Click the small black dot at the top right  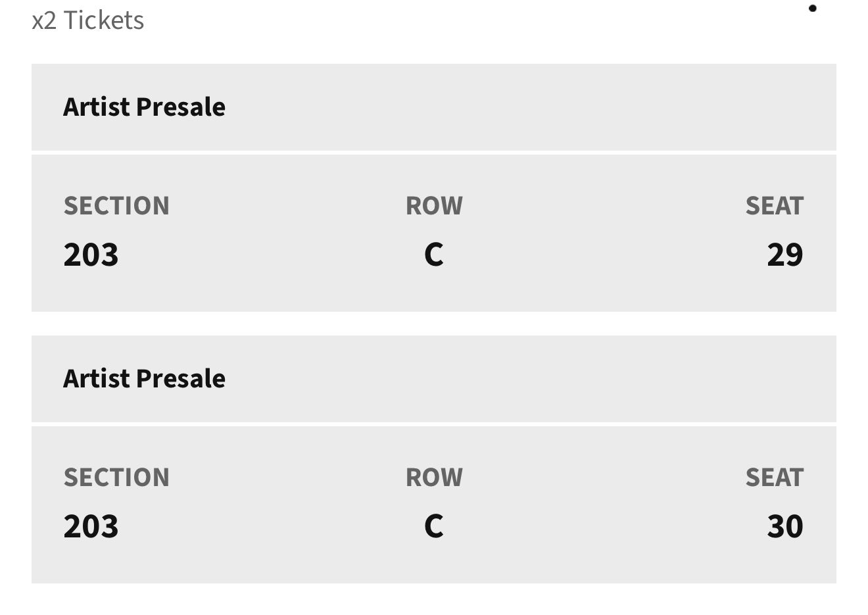[813, 8]
